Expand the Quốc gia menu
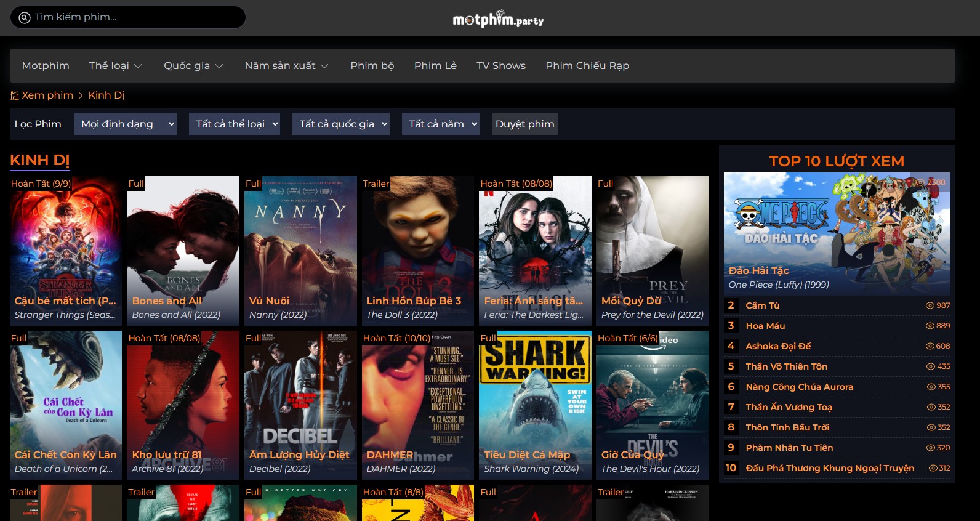Viewport: 980px width, 521px height. pos(193,66)
